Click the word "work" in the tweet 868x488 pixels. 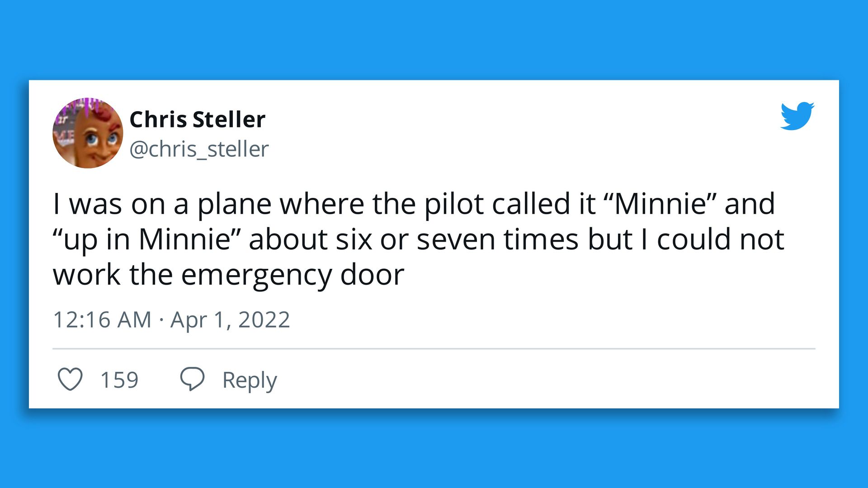pos(87,275)
